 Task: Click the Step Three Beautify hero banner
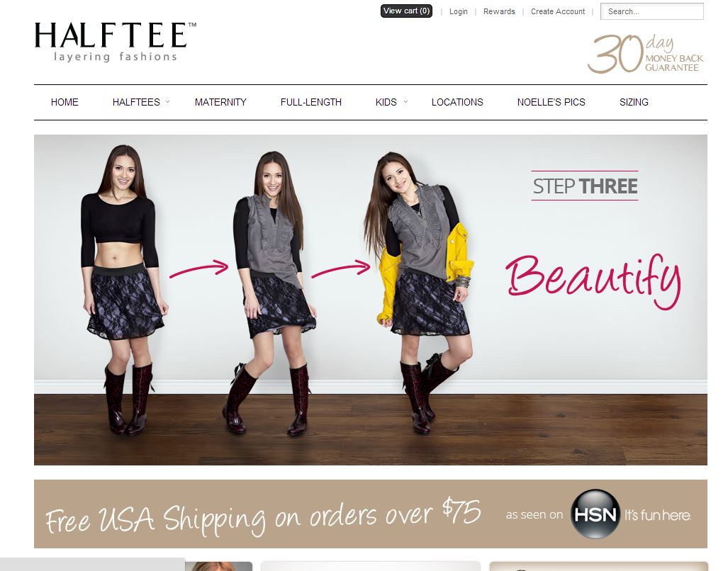coord(371,300)
